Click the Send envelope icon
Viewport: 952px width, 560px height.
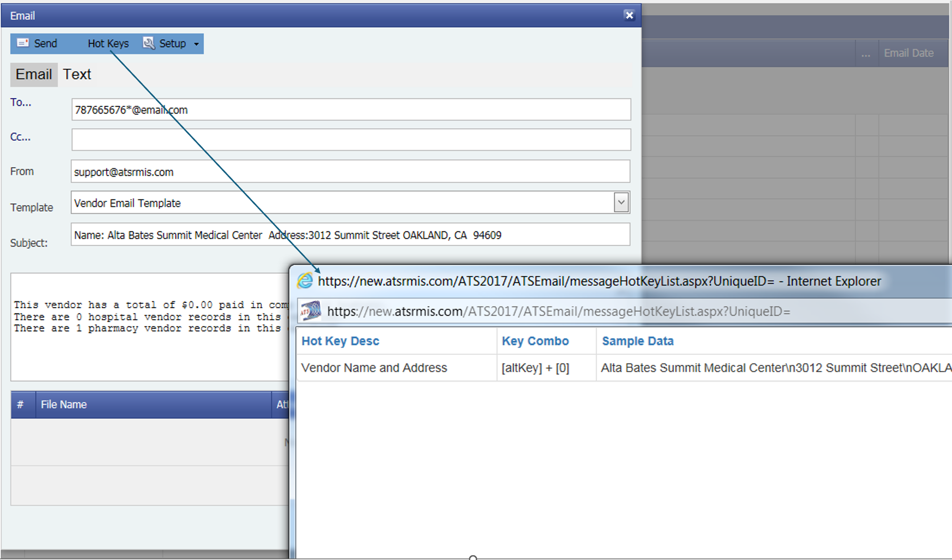click(23, 43)
